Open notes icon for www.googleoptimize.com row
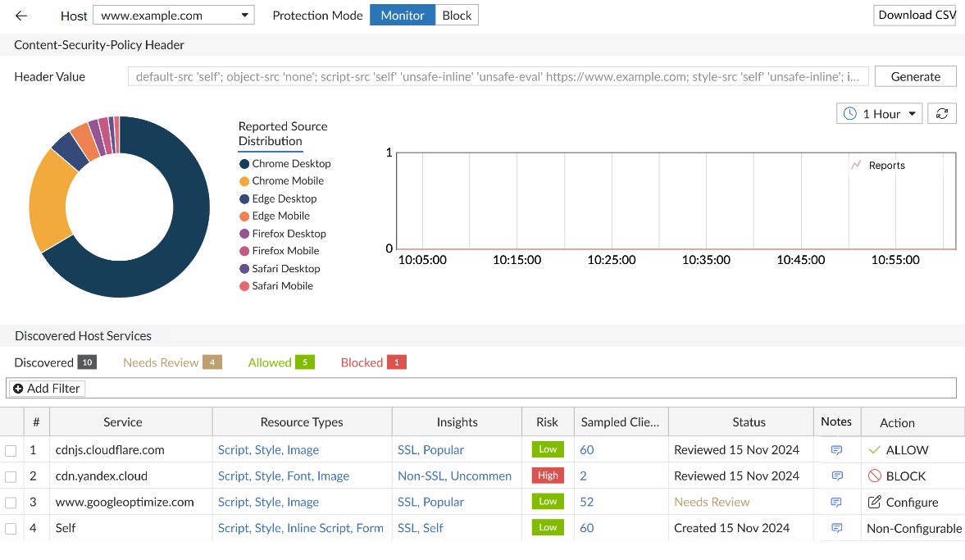The image size is (965, 560). click(x=836, y=502)
